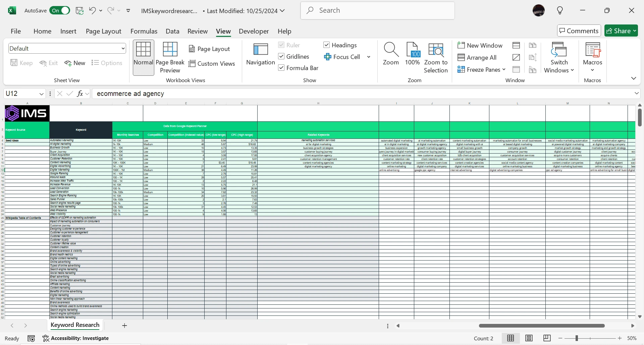Click Zoom to Selection icon
The width and height of the screenshot is (644, 345).
pos(436,50)
